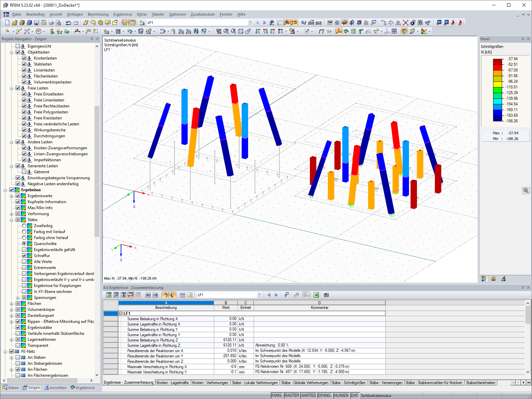Go to previous load case arrow
The height and width of the screenshot is (399, 532).
click(x=257, y=23)
